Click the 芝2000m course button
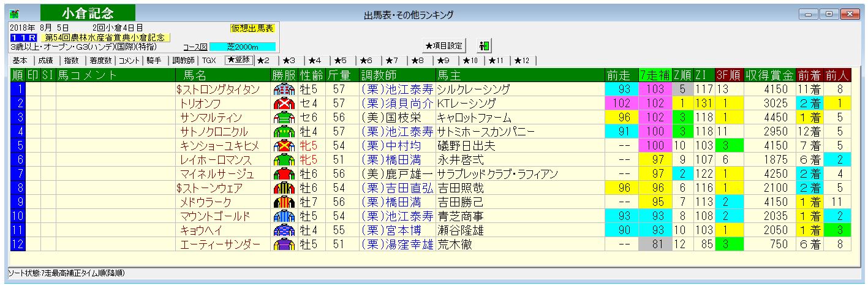 (x=243, y=47)
